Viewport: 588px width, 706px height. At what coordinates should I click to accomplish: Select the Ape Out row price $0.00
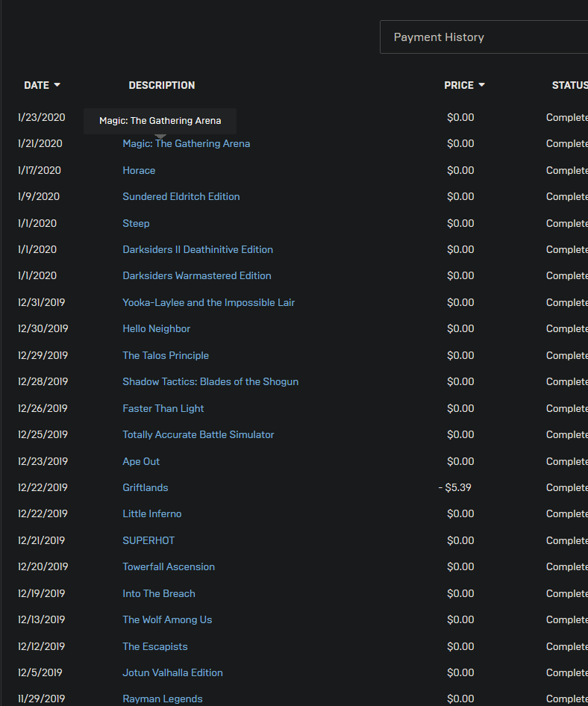click(460, 461)
